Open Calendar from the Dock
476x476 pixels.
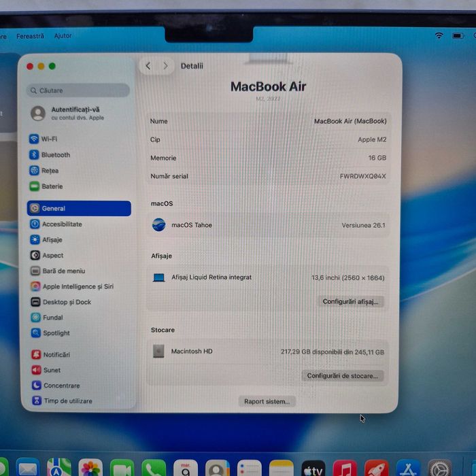tap(186, 468)
